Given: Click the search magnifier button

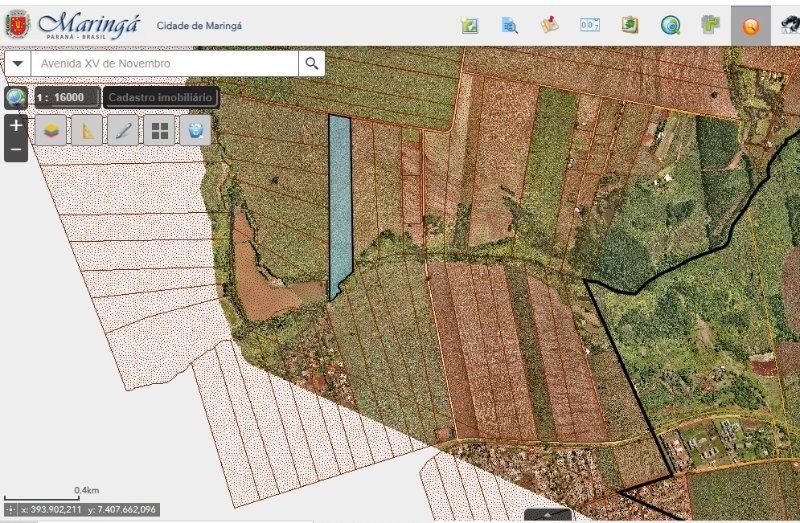Looking at the screenshot, I should 312,64.
